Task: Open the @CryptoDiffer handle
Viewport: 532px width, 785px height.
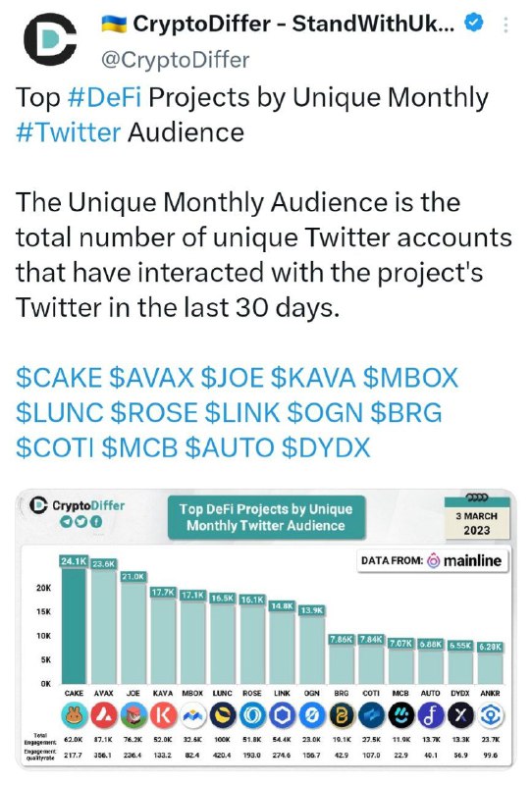Action: point(175,60)
